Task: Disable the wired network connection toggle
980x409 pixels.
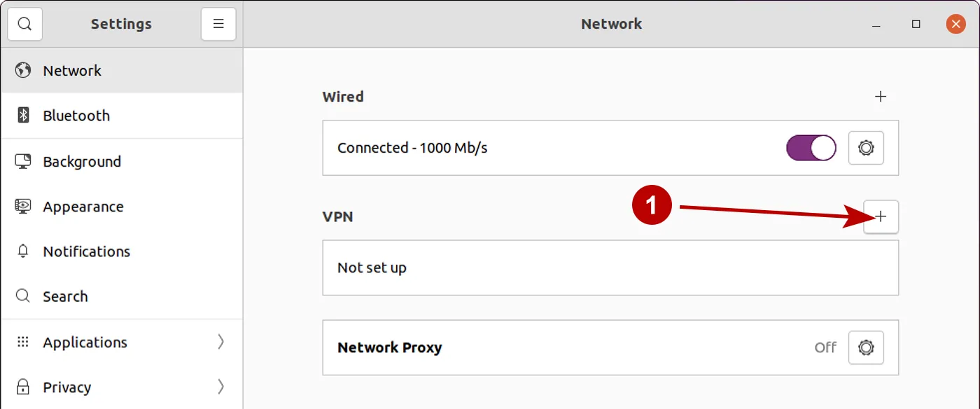Action: tap(811, 148)
